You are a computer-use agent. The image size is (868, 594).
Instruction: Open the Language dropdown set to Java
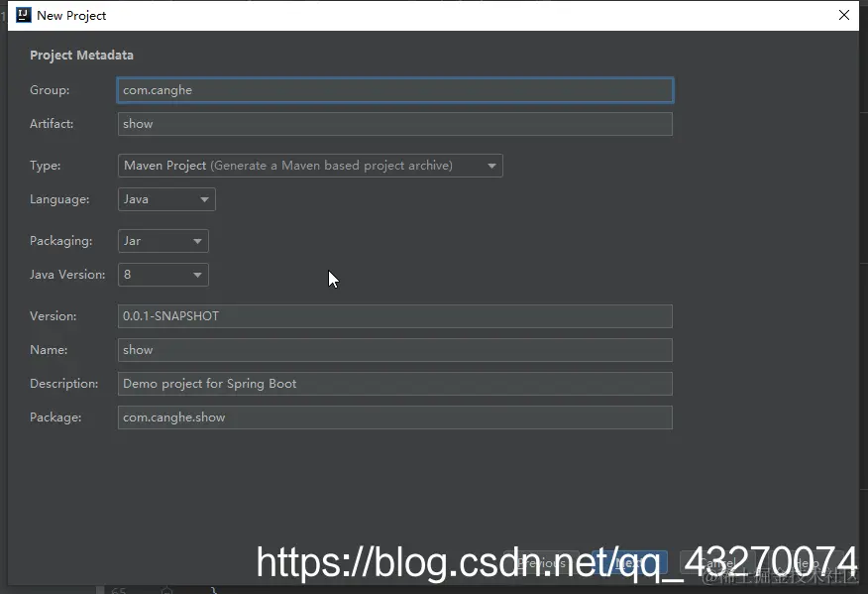pos(166,199)
